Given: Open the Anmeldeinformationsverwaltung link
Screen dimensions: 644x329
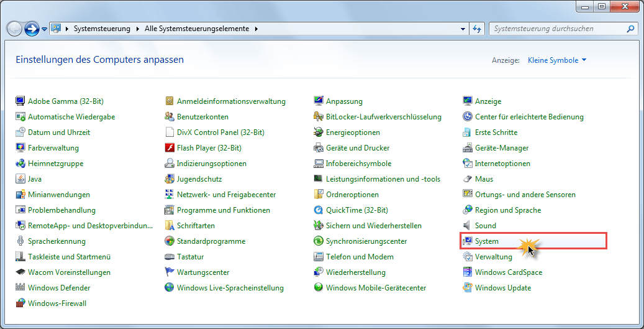Looking at the screenshot, I should click(x=231, y=101).
